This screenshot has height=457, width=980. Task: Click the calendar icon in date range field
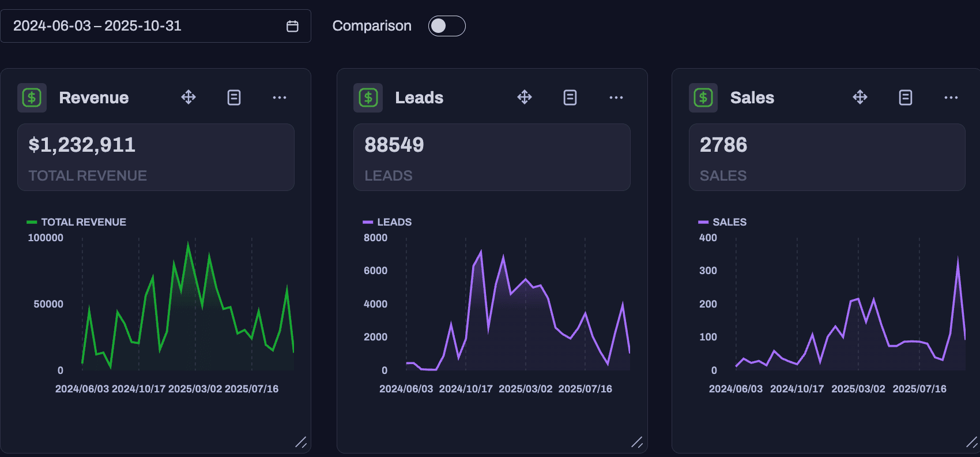pos(292,26)
